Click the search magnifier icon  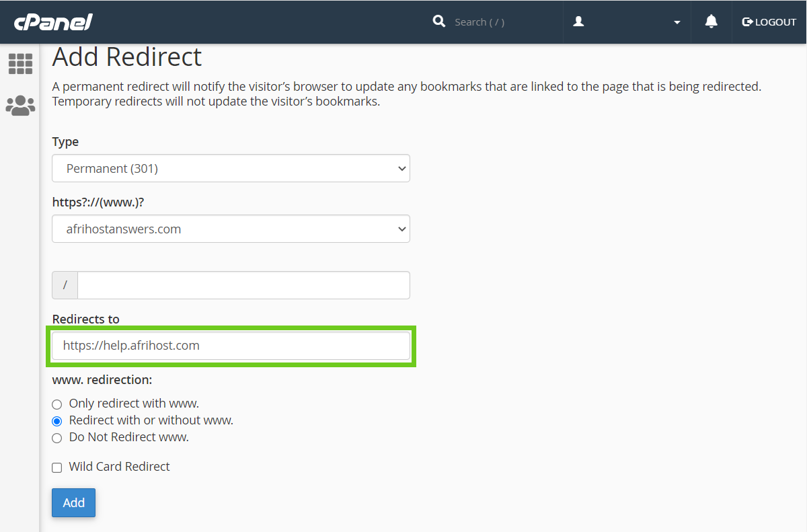click(439, 22)
